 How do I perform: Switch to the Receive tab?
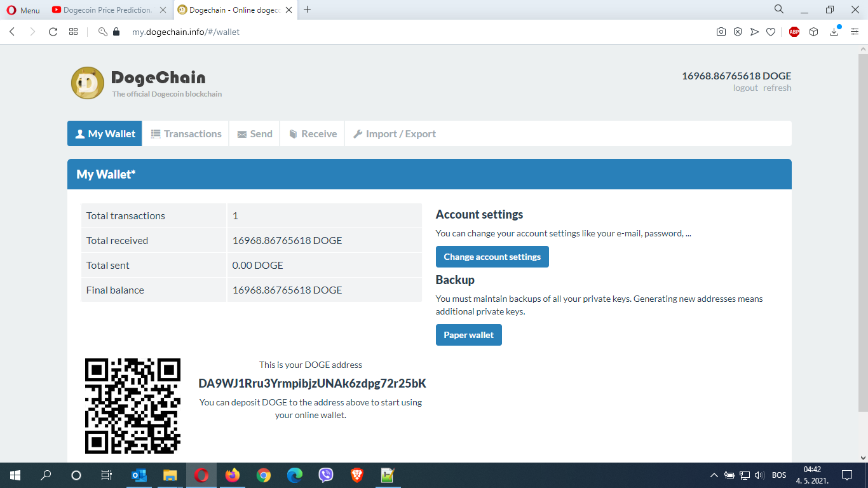[313, 134]
